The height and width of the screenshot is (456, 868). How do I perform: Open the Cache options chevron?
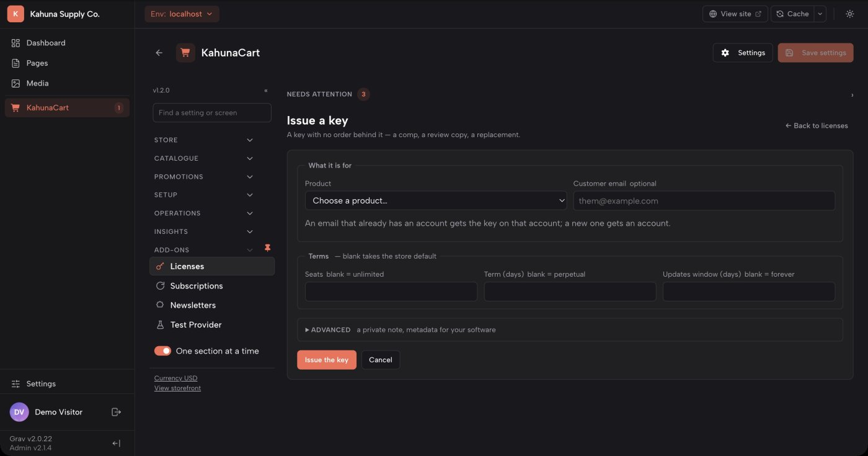[x=820, y=14]
